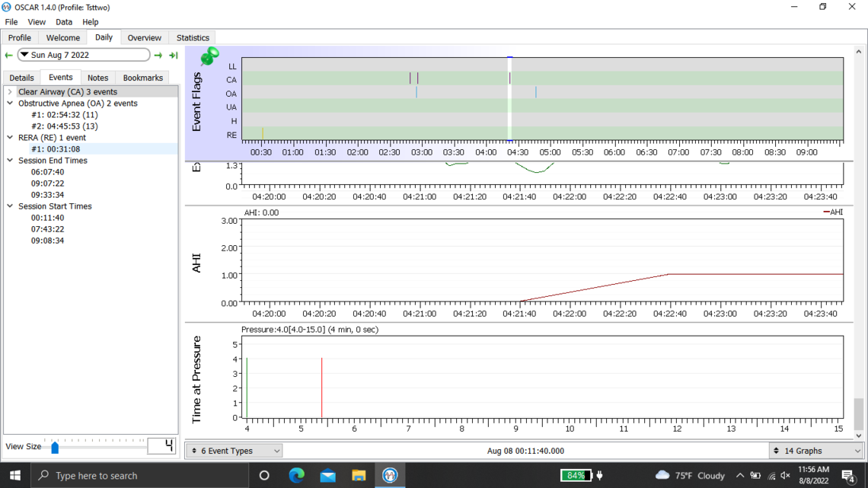Select RERA event #1: 00:31:08
The image size is (868, 488).
click(56, 149)
